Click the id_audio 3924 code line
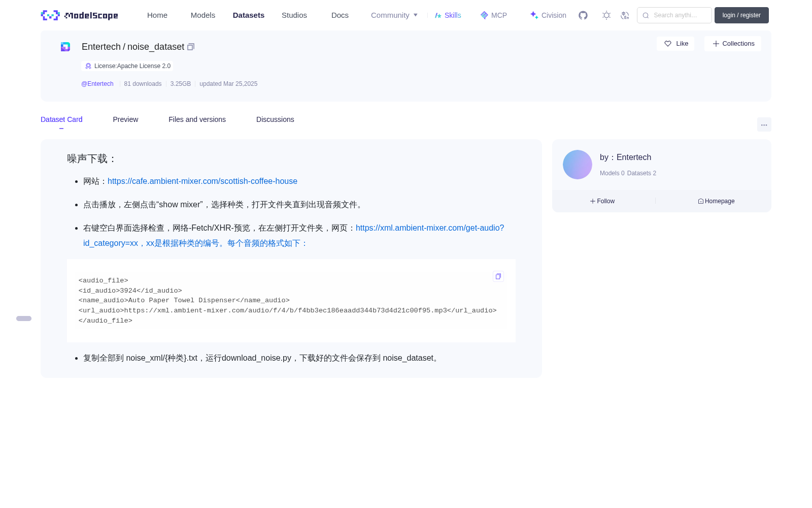The width and height of the screenshot is (812, 508). [130, 291]
